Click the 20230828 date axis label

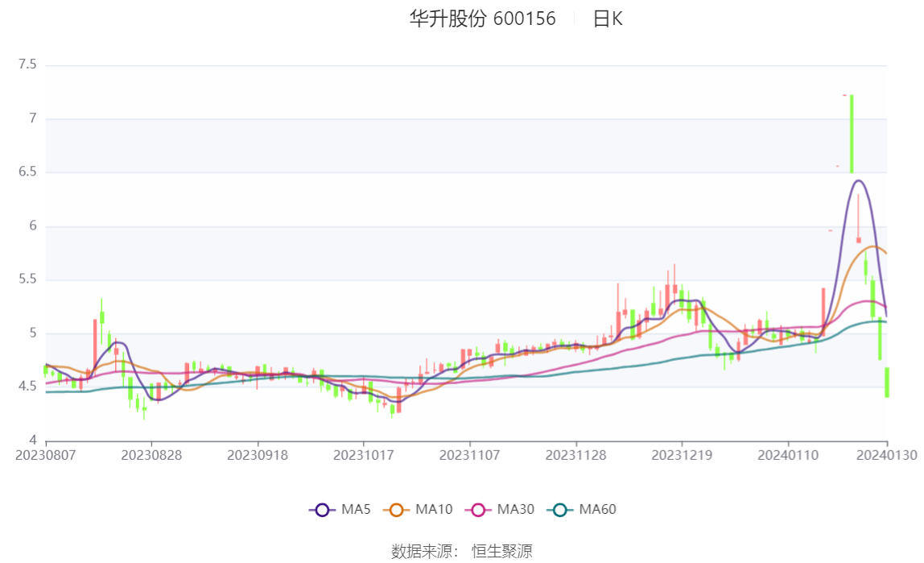[x=151, y=455]
